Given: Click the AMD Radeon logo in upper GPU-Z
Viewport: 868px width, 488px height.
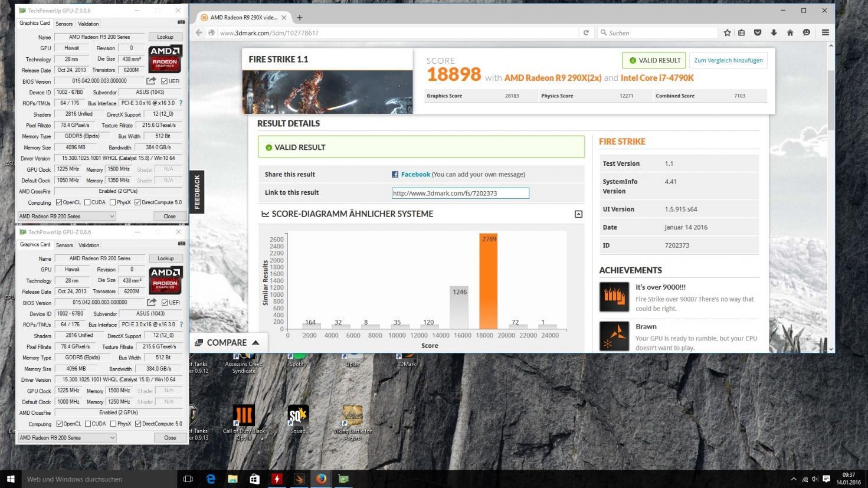Looking at the screenshot, I should 165,58.
